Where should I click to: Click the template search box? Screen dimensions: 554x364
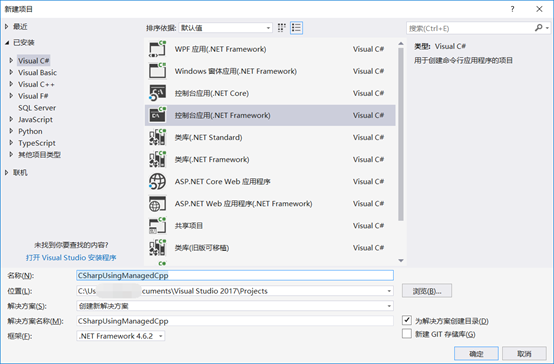click(471, 28)
